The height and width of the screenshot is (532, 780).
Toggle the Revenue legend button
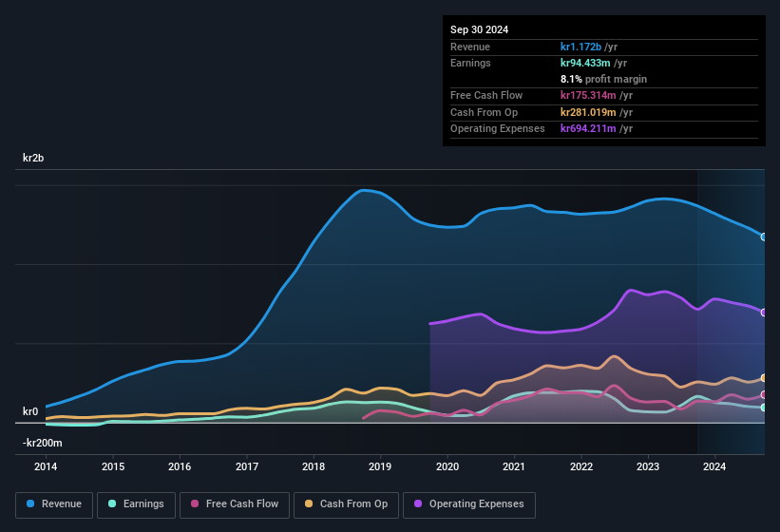click(54, 504)
